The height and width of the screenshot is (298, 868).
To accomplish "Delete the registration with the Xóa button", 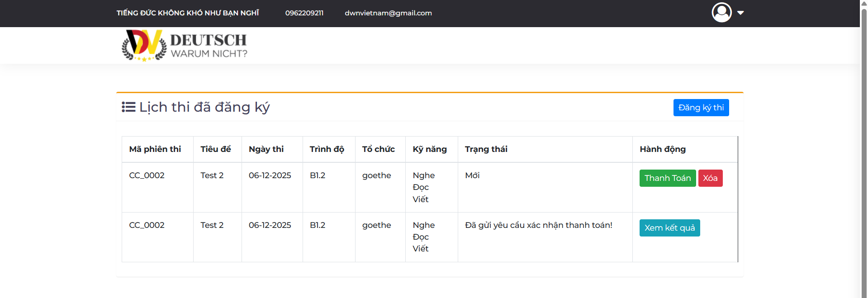I will 710,178.
